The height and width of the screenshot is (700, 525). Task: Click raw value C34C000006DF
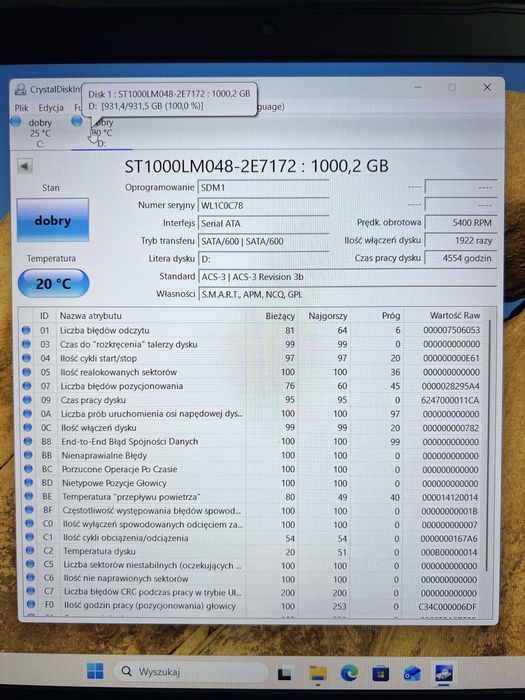(x=447, y=606)
